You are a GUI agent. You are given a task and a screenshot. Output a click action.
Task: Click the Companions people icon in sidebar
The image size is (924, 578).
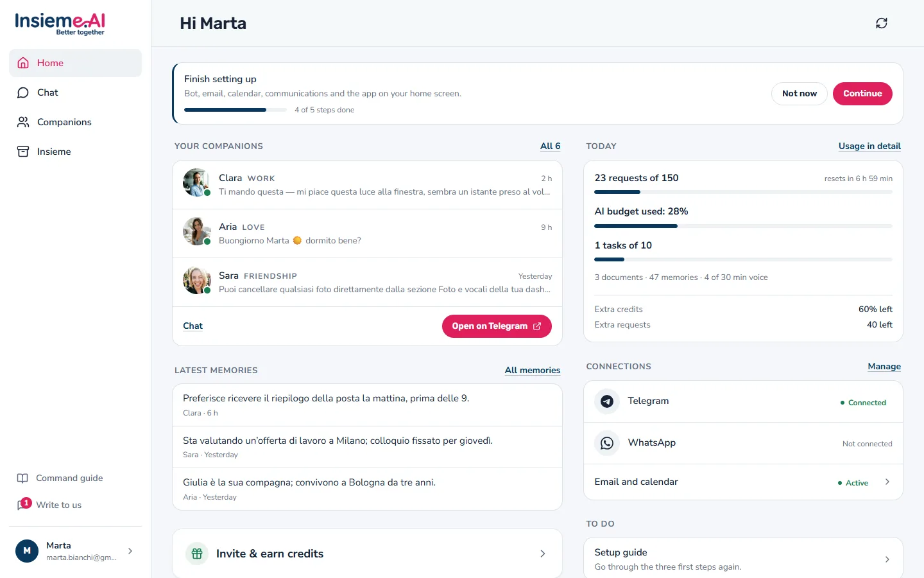(23, 122)
